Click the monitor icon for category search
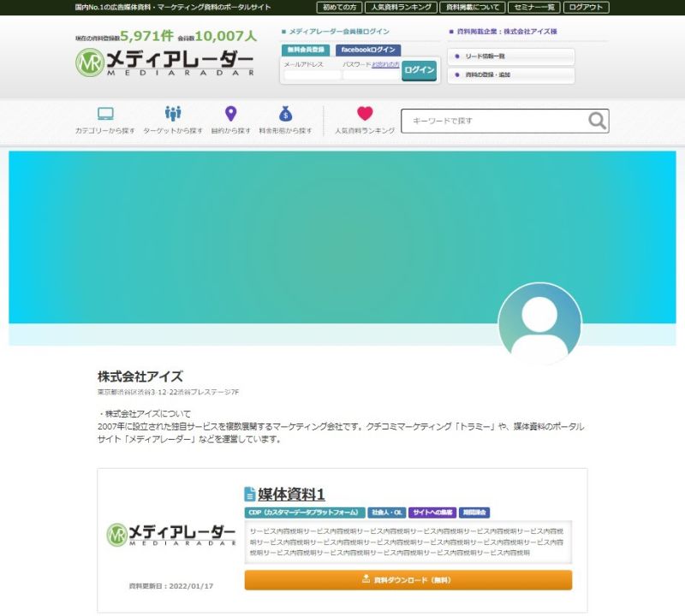This screenshot has height=616, width=685. click(x=105, y=114)
